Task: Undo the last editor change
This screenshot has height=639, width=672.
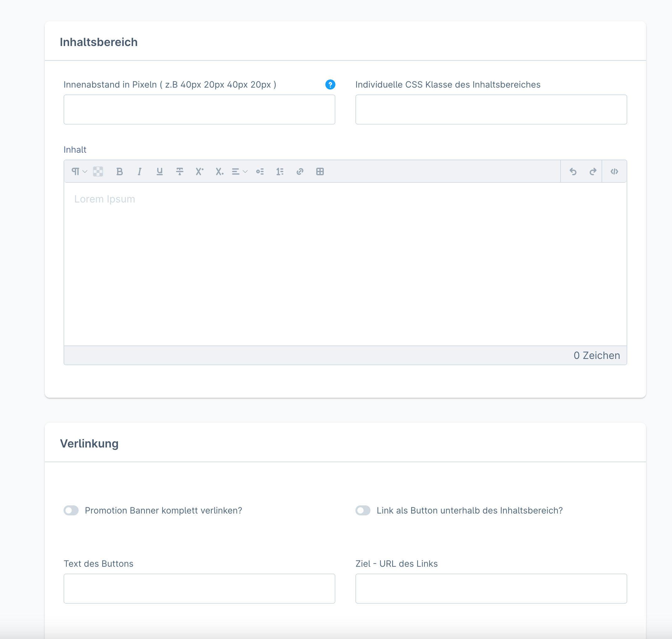Action: [x=573, y=171]
